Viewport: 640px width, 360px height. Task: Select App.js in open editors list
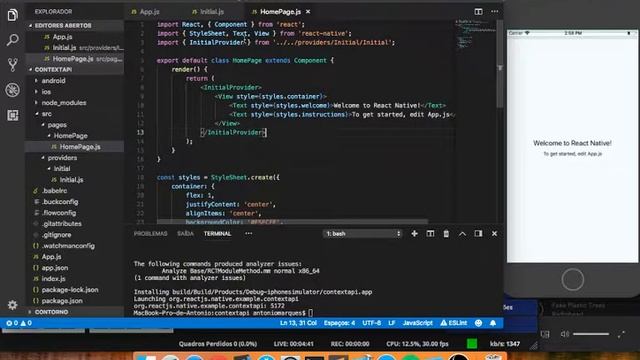pyautogui.click(x=62, y=37)
